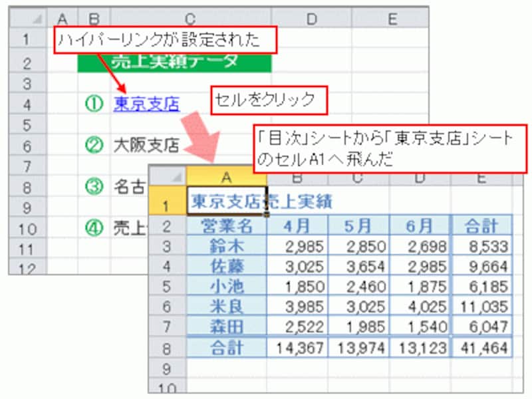
Task: Select cell A1 東京支店売上実績 in the front sheet
Action: pos(227,201)
